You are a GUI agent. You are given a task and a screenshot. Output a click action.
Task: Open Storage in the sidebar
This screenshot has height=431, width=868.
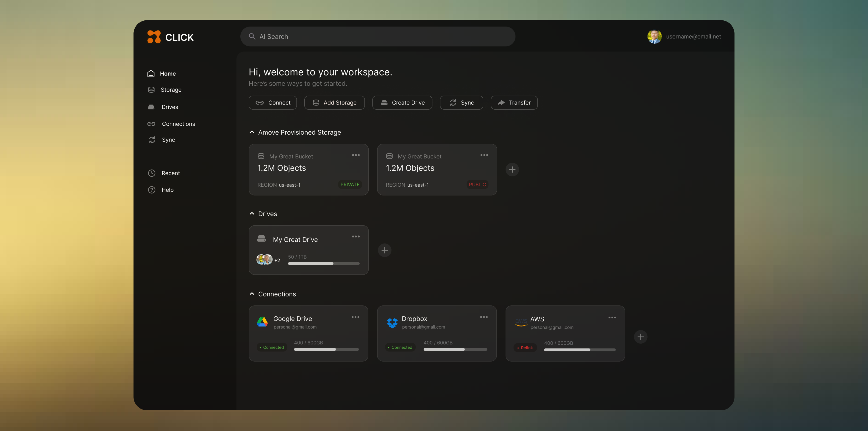pos(171,90)
